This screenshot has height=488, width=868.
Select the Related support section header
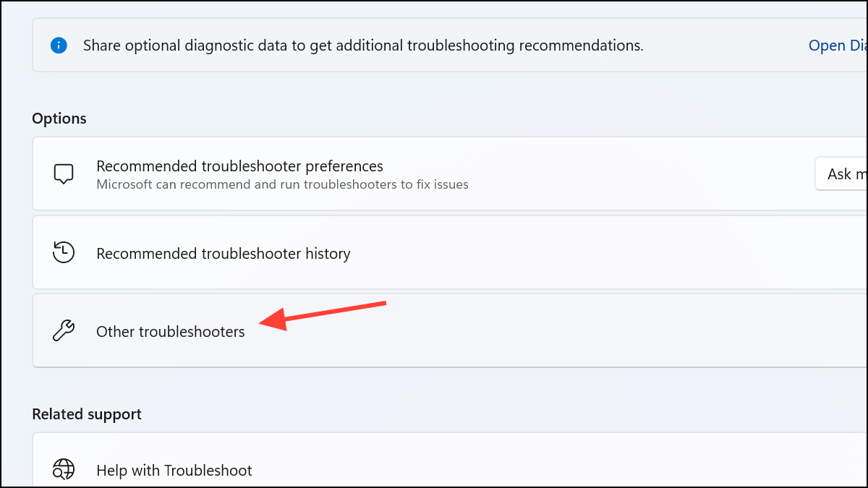[x=86, y=414]
